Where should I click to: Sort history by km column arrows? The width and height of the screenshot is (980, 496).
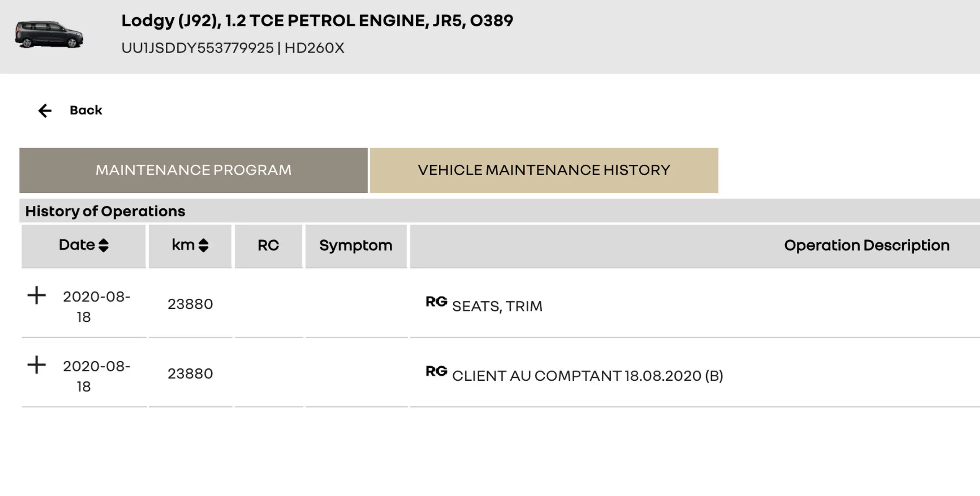tap(203, 245)
